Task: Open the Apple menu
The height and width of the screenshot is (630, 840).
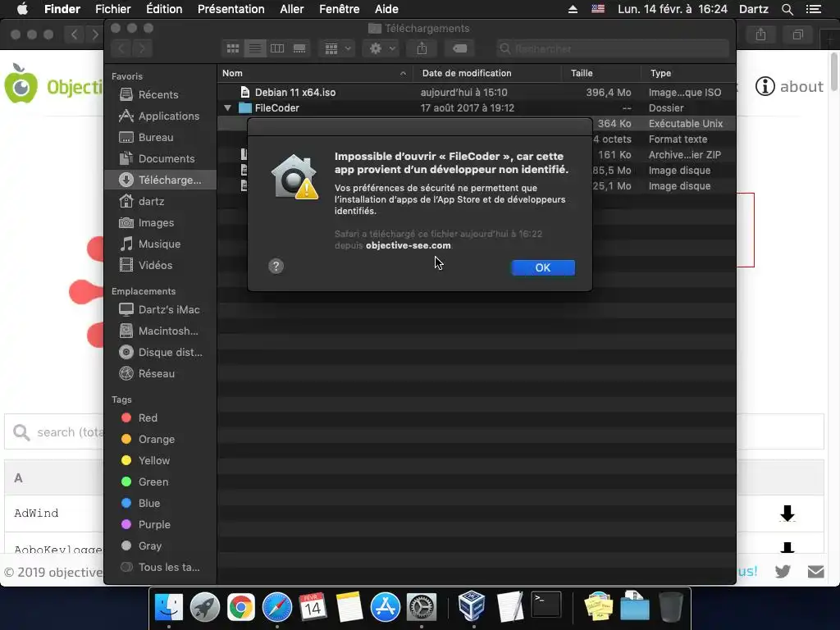Action: pyautogui.click(x=22, y=9)
